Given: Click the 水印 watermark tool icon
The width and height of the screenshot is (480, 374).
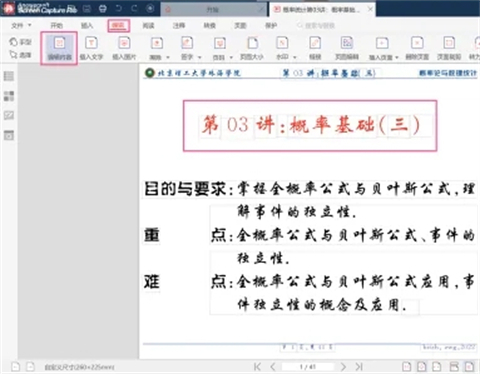Looking at the screenshot, I should pos(282,43).
